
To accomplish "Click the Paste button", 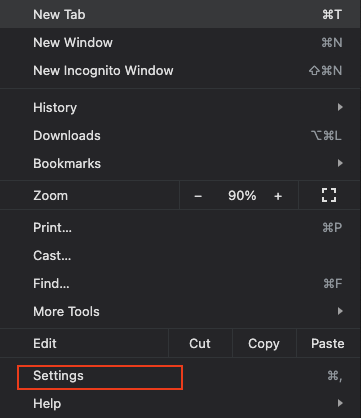I will point(328,343).
